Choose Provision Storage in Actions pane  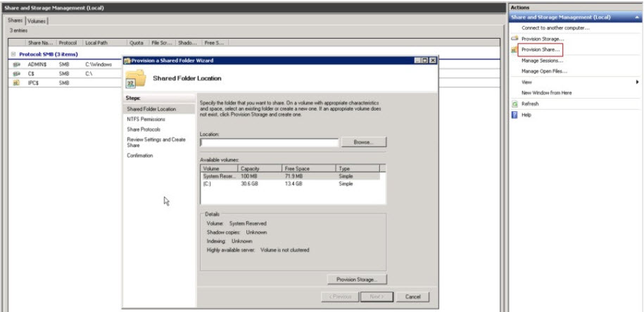(x=543, y=39)
